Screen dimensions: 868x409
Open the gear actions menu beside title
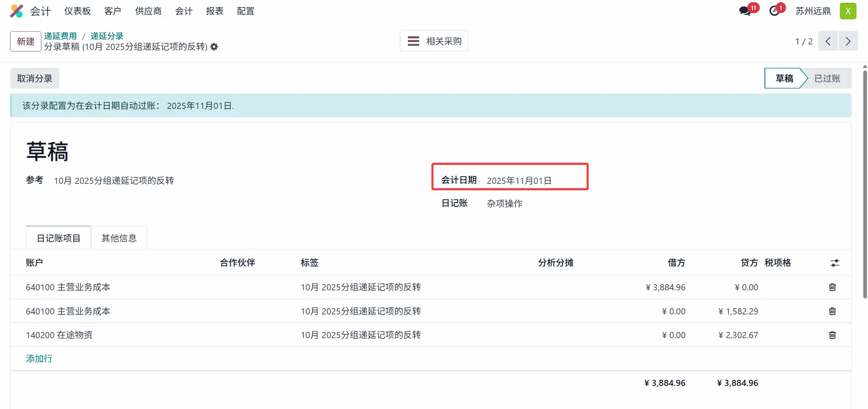(x=214, y=47)
